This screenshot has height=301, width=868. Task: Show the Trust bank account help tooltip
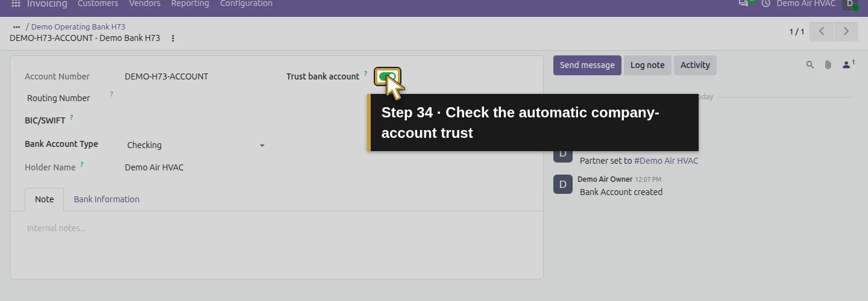pyautogui.click(x=365, y=73)
